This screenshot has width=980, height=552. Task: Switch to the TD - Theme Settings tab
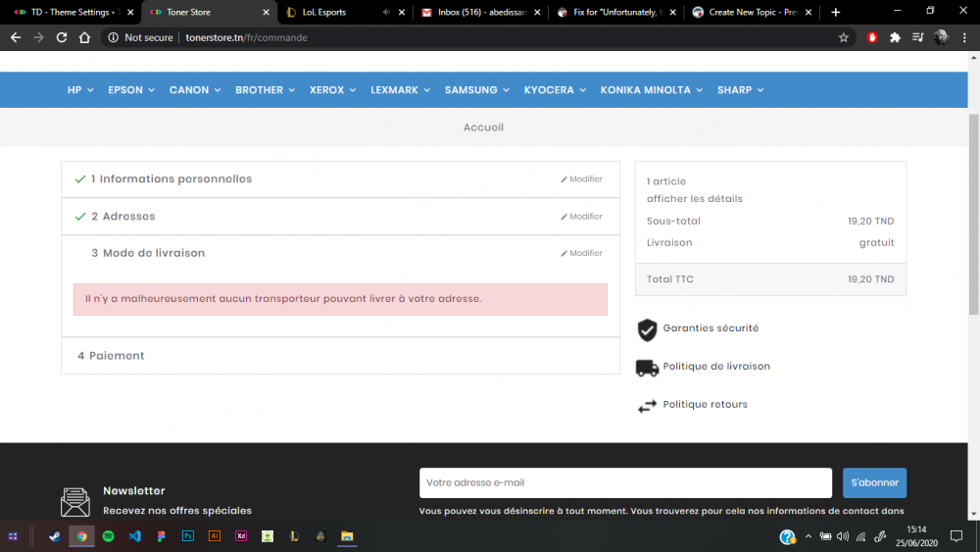coord(73,12)
